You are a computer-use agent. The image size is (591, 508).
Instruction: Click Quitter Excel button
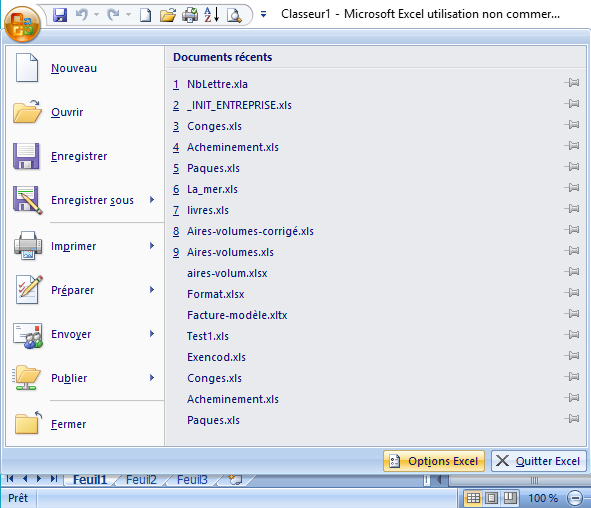539,461
